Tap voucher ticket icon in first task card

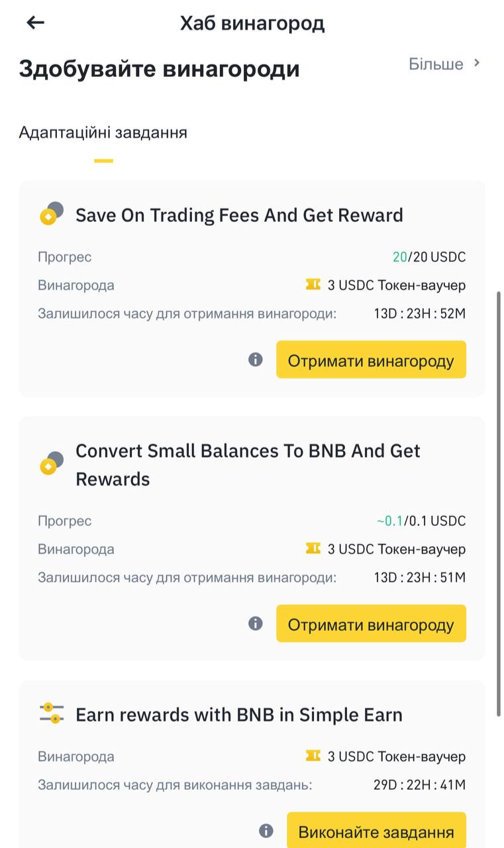pyautogui.click(x=313, y=285)
